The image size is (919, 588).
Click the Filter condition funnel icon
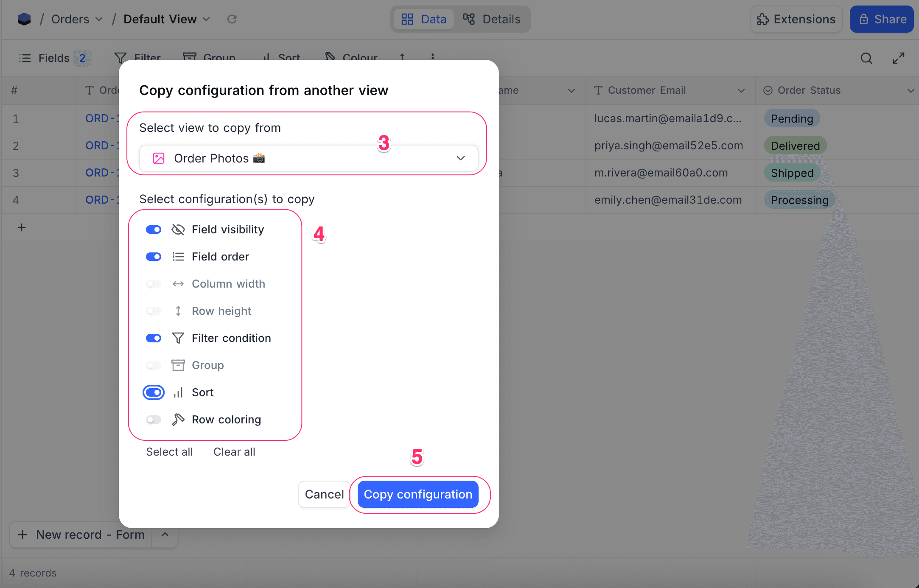pyautogui.click(x=178, y=338)
